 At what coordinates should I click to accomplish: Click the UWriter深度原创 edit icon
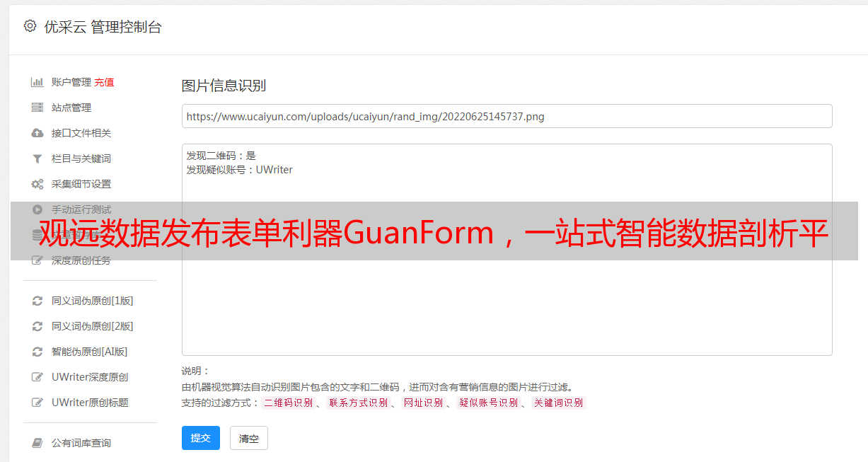tap(37, 377)
